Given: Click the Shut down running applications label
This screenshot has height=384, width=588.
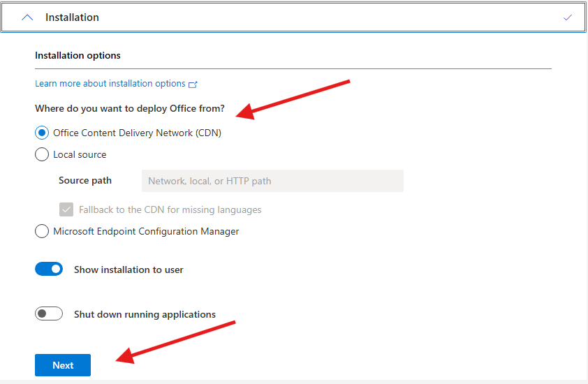Looking at the screenshot, I should 145,314.
